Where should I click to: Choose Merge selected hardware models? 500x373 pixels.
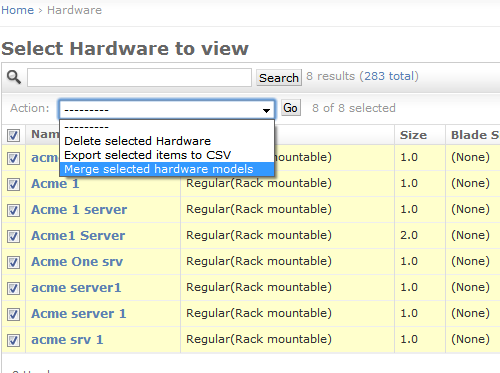pos(167,169)
